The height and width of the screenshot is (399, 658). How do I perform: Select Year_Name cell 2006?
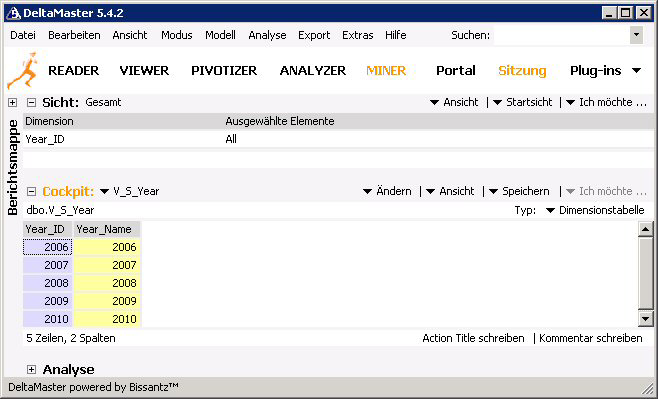pos(107,247)
